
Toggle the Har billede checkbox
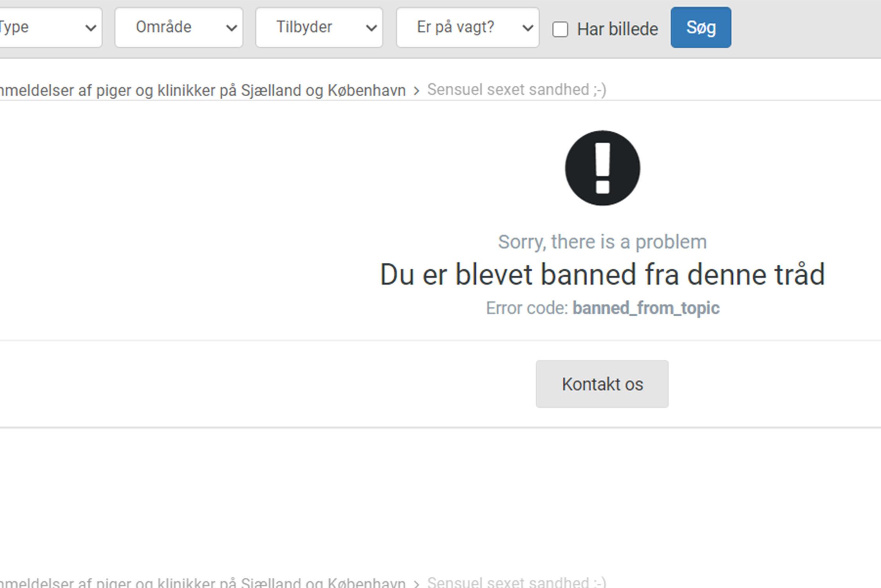click(560, 29)
